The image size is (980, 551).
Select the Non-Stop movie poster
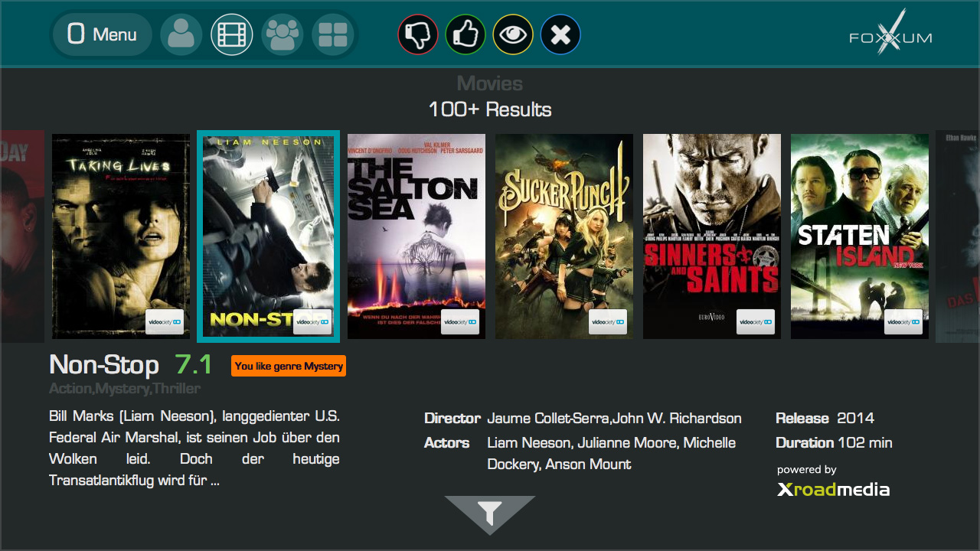click(269, 236)
